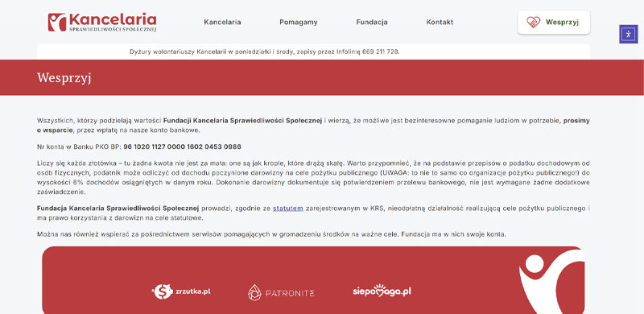The width and height of the screenshot is (644, 314).
Task: Open the siepomaga.pl logo link
Action: [x=382, y=291]
